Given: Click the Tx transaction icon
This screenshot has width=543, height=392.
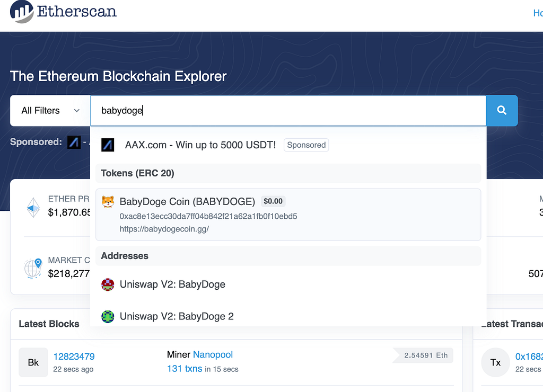Looking at the screenshot, I should (496, 362).
